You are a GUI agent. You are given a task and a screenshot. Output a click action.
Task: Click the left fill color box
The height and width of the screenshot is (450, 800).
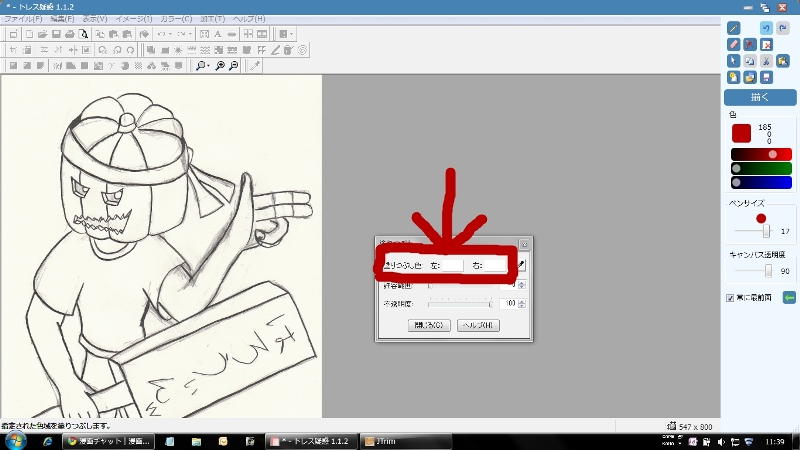[x=452, y=265]
